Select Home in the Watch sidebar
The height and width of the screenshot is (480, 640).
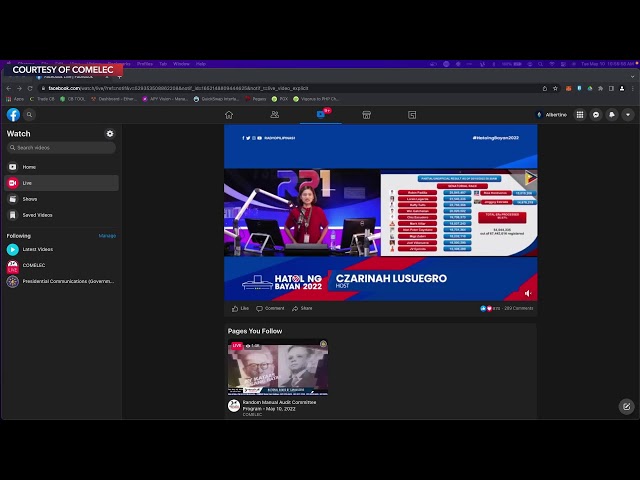tap(61, 167)
